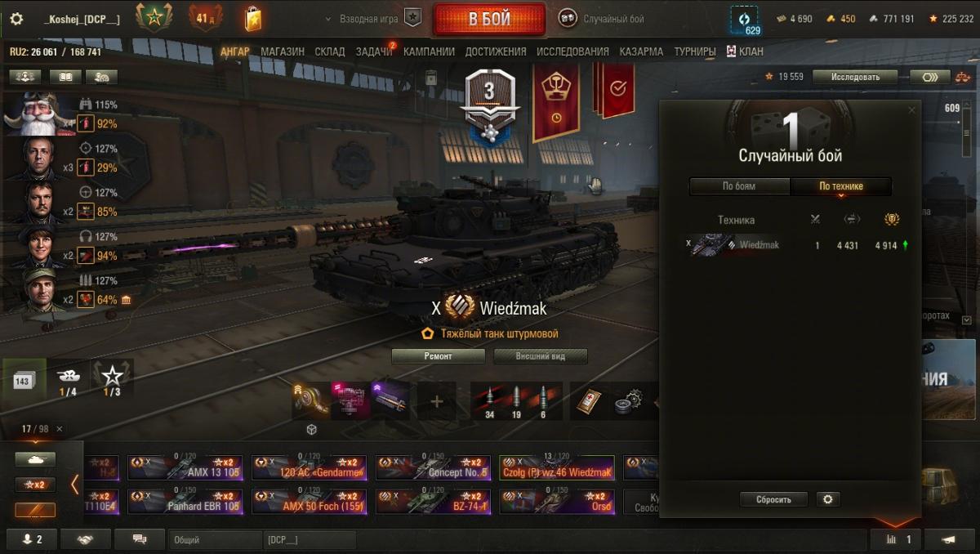This screenshot has height=554, width=980.
Task: Click the premium shop bag icon
Action: point(253,18)
